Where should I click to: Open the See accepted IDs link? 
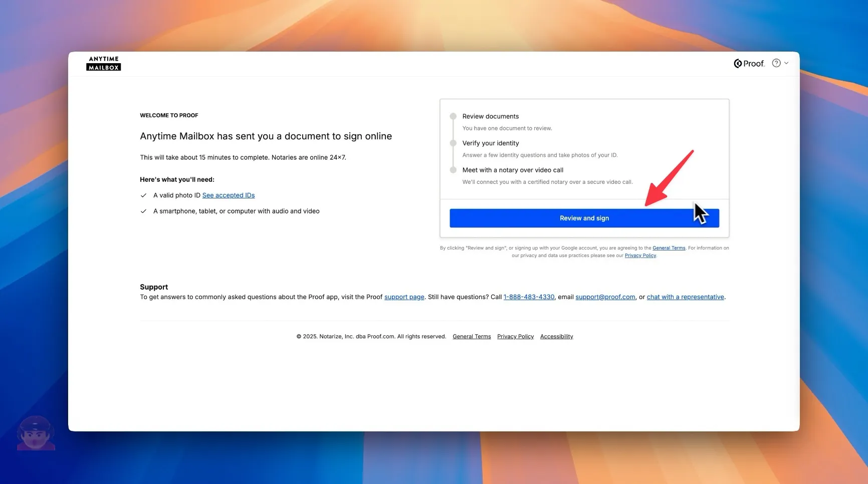(229, 195)
